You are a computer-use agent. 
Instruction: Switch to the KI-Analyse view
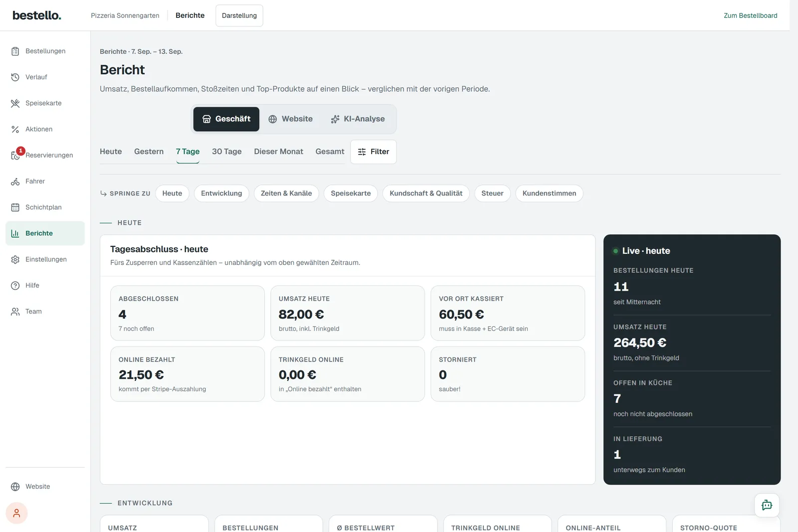[x=358, y=119]
